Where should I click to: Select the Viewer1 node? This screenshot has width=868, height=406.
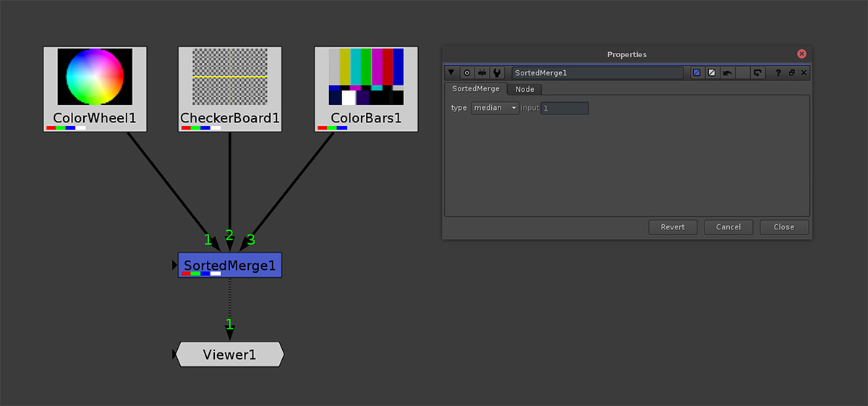229,355
